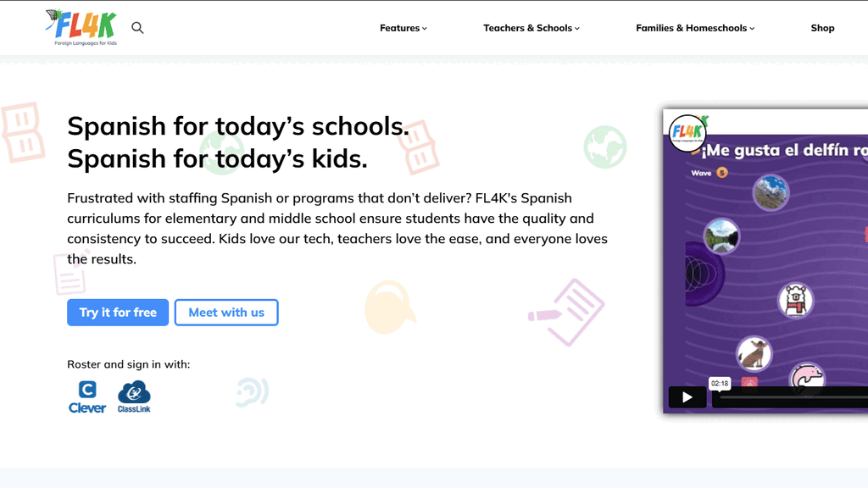Click the 02:18 timestamp tooltip
868x488 pixels.
(x=720, y=384)
